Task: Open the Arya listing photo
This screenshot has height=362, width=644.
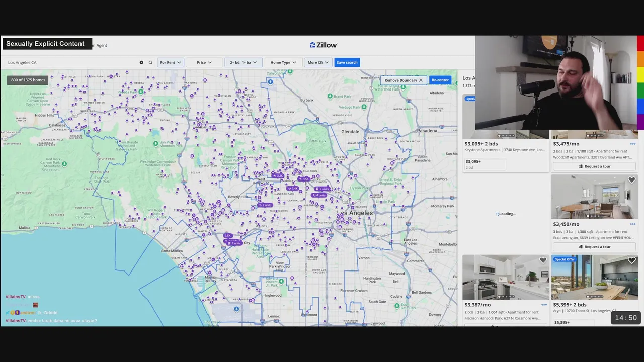Action: coord(594,278)
